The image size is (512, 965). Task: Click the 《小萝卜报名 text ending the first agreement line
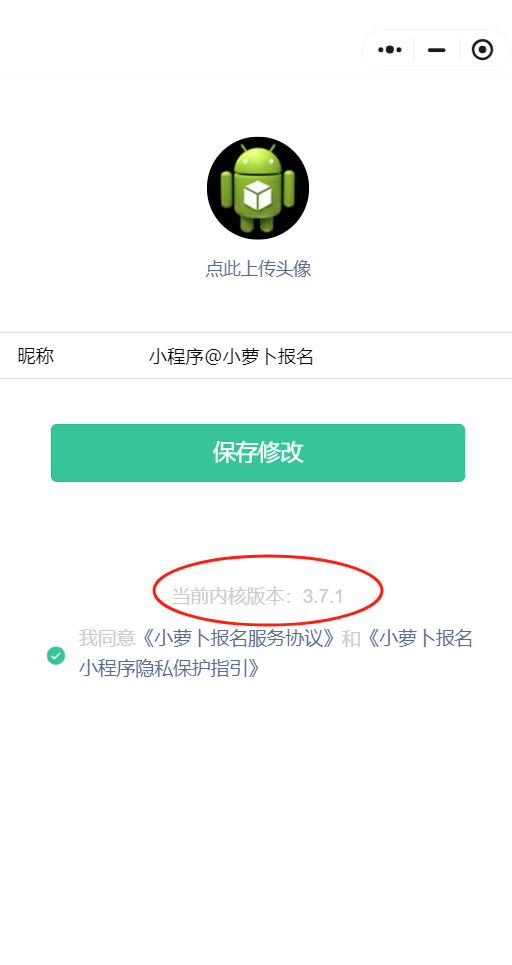click(x=417, y=638)
